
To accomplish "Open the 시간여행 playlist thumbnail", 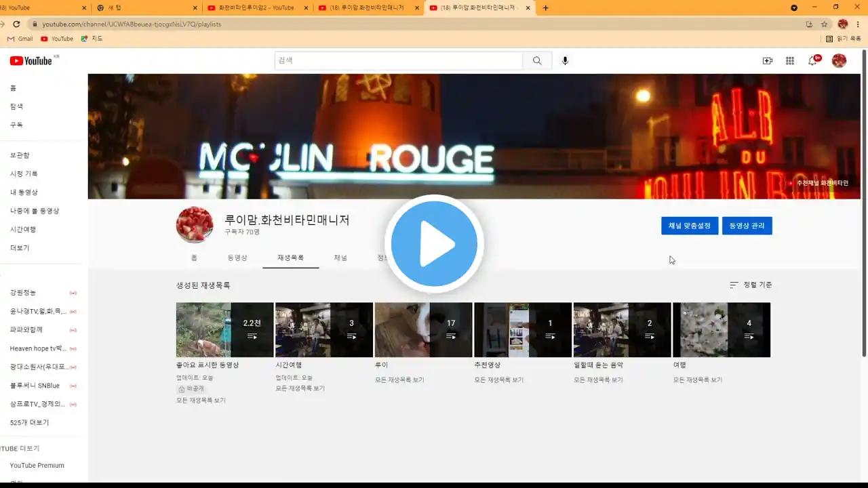I will [324, 330].
